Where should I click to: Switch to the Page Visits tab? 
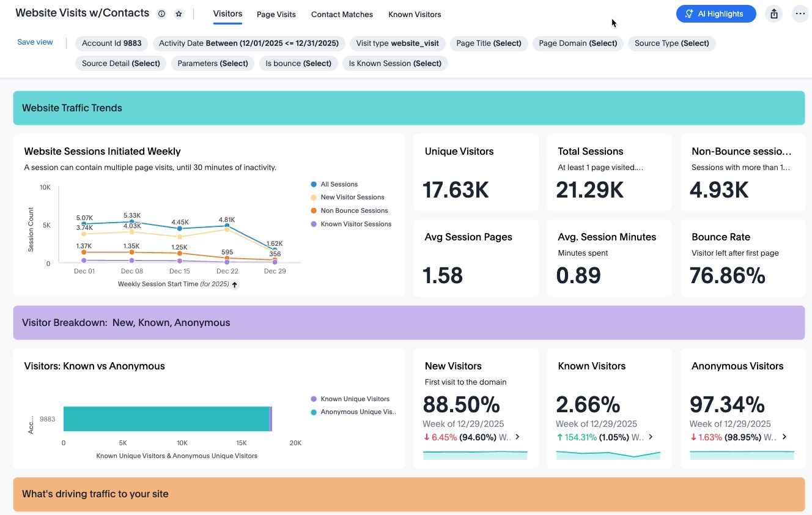[x=276, y=14]
